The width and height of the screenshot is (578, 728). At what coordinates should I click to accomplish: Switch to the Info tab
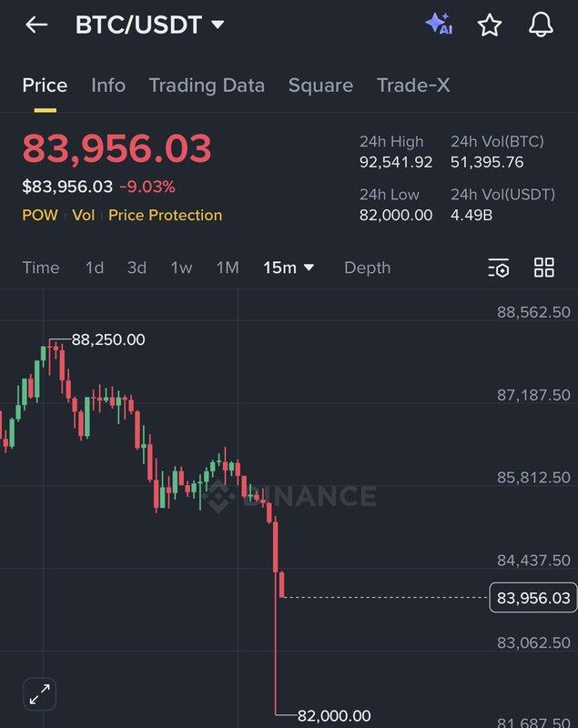[108, 86]
